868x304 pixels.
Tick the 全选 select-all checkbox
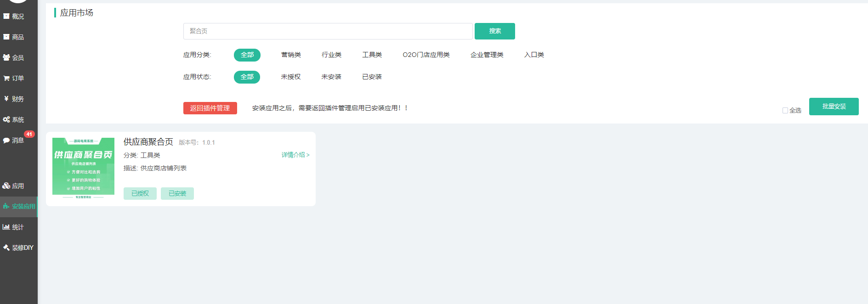click(x=785, y=111)
